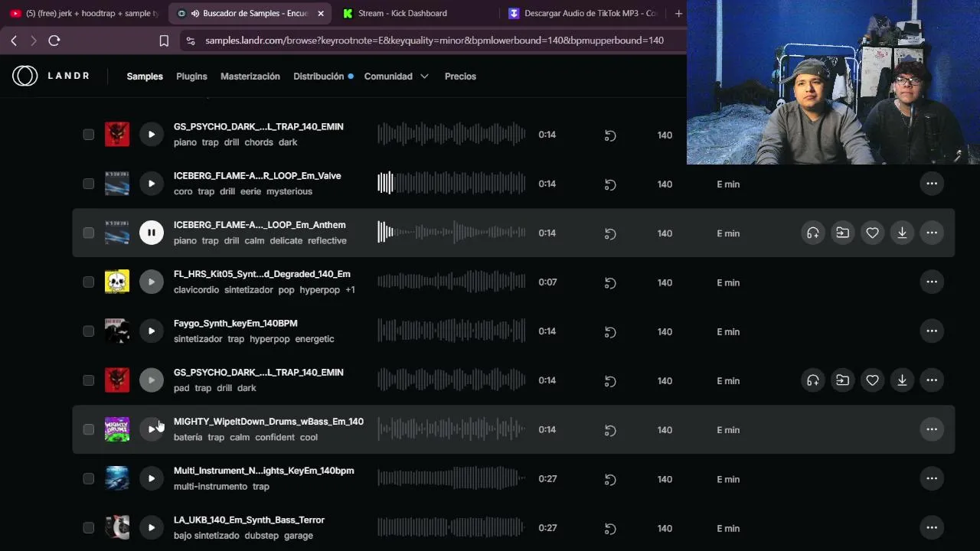Go back to the previous page

(x=14, y=41)
